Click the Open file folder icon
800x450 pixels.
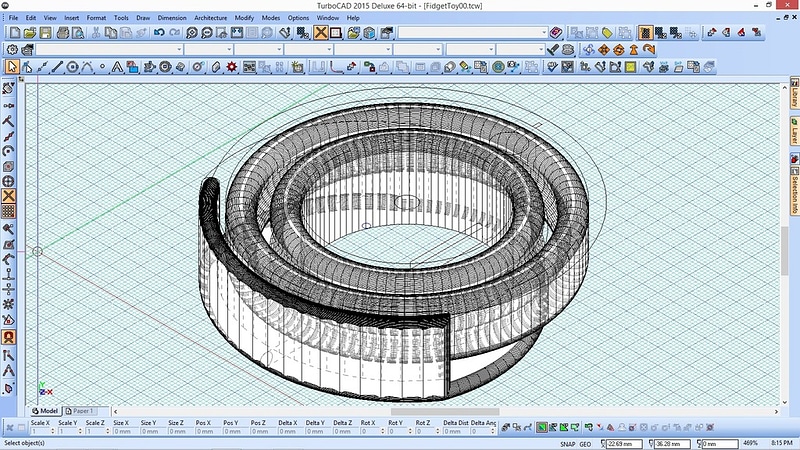30,33
